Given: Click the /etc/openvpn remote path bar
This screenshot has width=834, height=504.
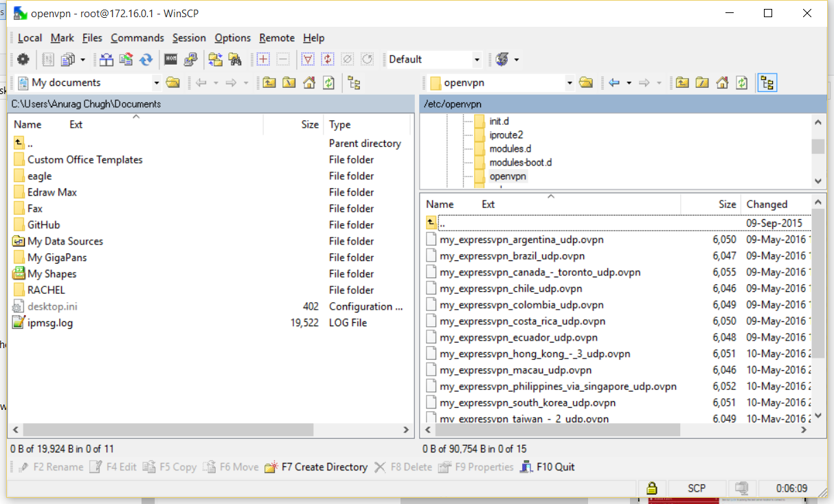Looking at the screenshot, I should click(x=622, y=104).
